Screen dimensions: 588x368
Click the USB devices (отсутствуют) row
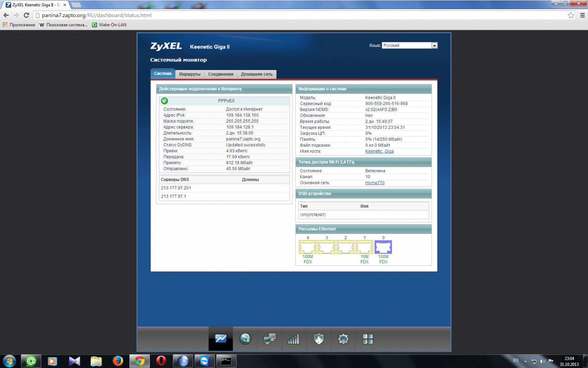pos(364,215)
